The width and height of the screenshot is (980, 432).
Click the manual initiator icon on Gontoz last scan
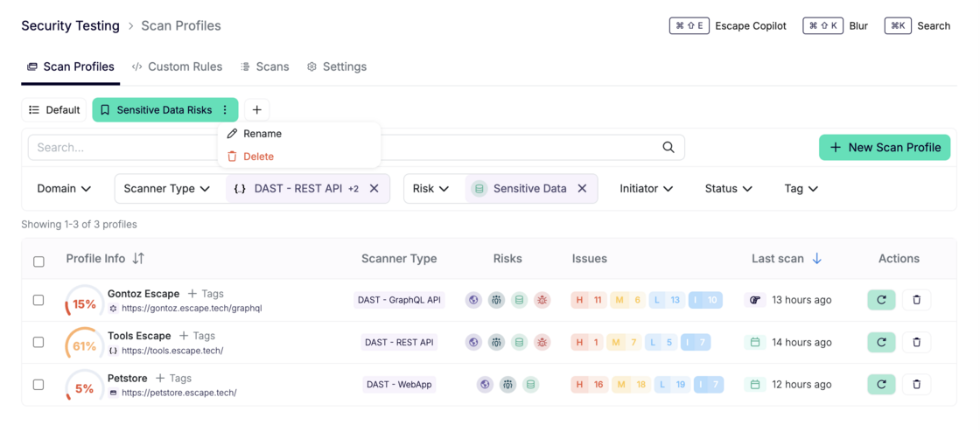click(755, 300)
